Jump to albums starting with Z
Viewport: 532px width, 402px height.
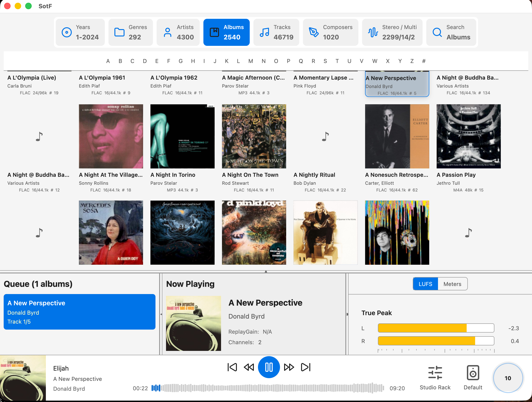[412, 61]
